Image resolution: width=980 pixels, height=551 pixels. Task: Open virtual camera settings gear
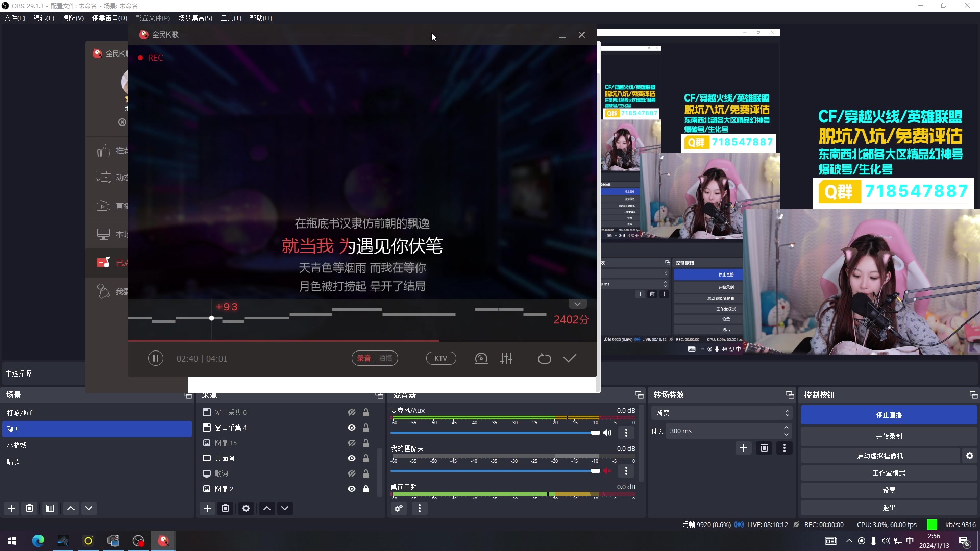(x=970, y=456)
